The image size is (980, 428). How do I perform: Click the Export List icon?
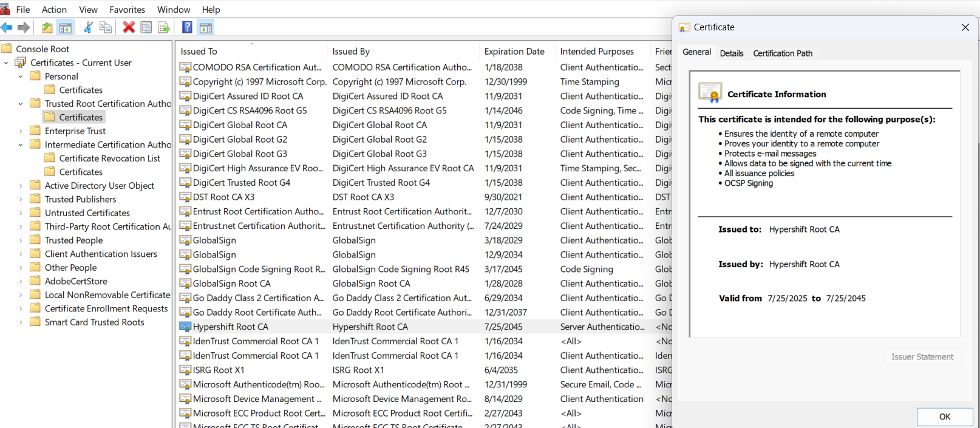[x=164, y=27]
